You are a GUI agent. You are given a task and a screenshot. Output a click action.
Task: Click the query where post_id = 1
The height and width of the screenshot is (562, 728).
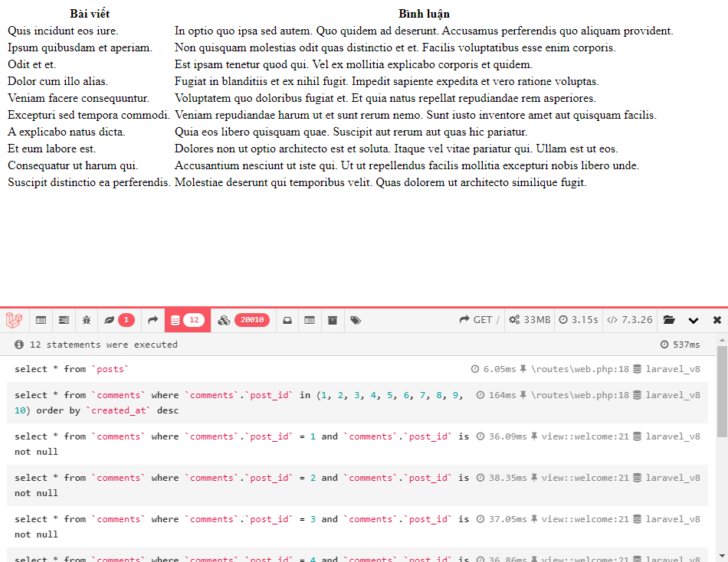pos(358,443)
